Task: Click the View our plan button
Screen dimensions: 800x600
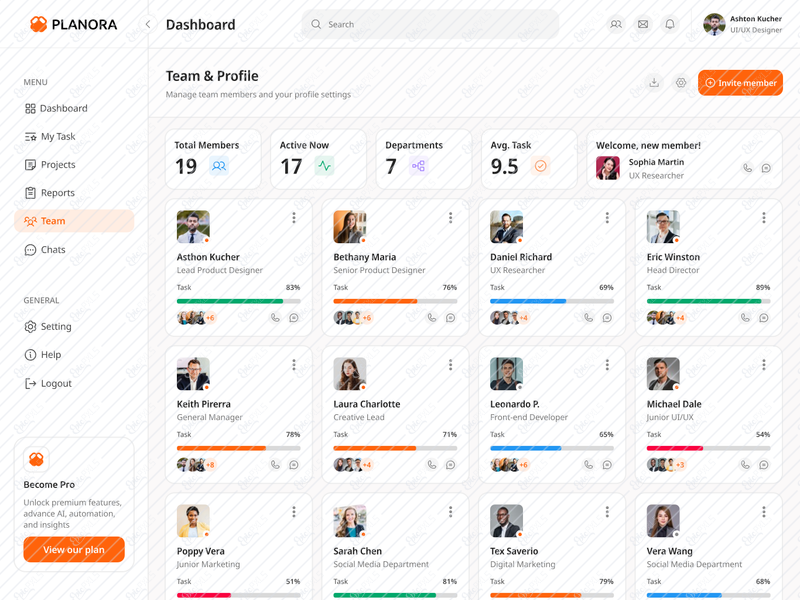Action: (x=74, y=549)
